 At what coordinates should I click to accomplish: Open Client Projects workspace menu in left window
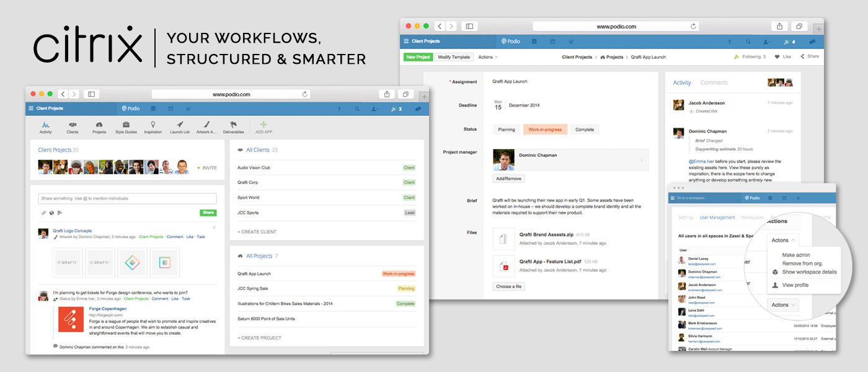point(46,108)
